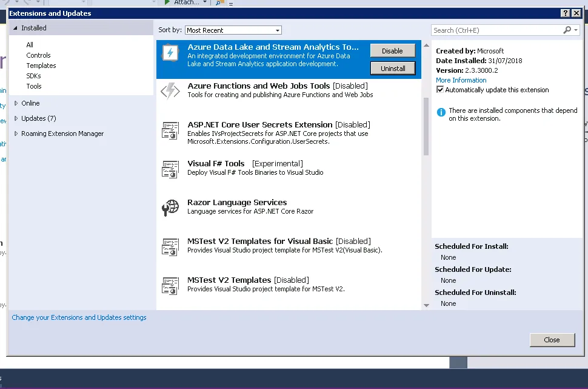Screen dimensions: 588x389
Task: Select the All category under Installed
Action: 30,45
